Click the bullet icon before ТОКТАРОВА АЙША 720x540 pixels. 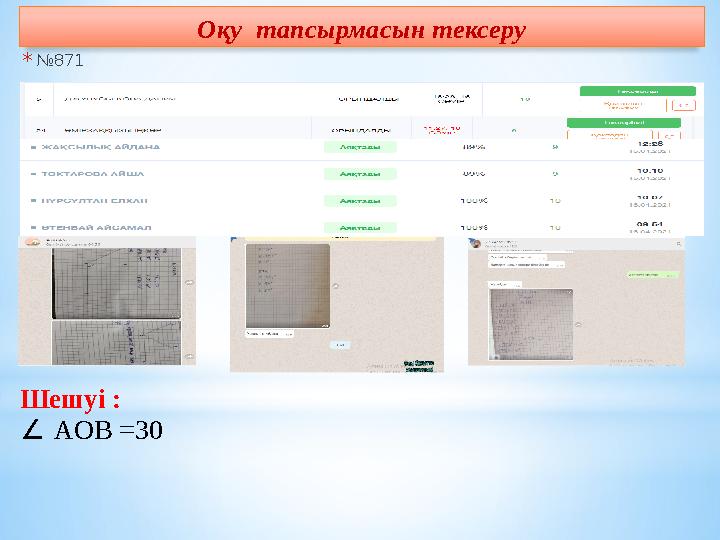33,174
